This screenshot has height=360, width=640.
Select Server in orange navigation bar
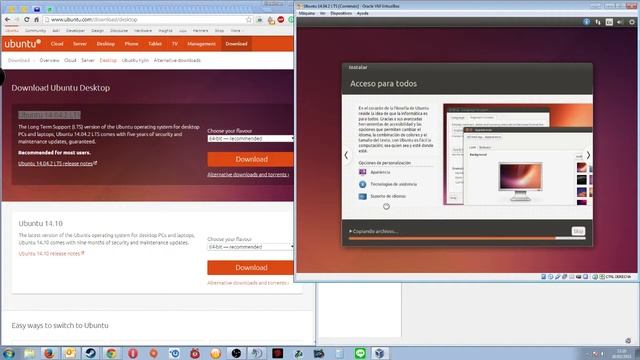(x=80, y=44)
